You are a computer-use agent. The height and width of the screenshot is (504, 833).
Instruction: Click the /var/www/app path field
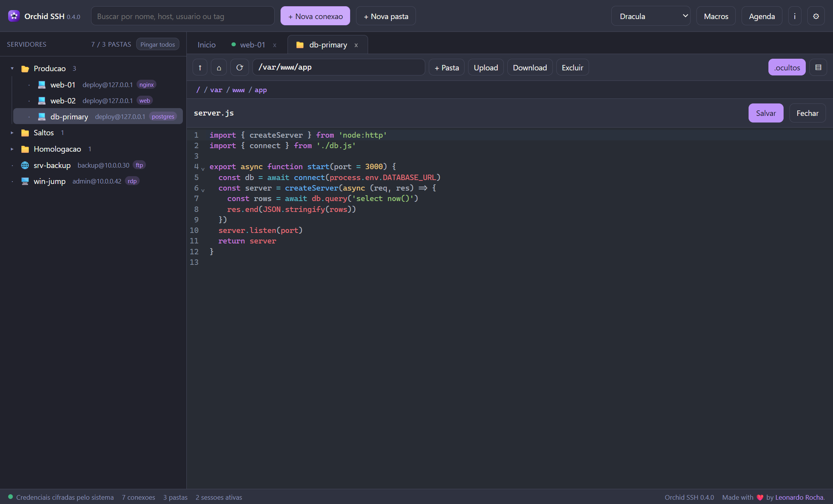pyautogui.click(x=338, y=67)
